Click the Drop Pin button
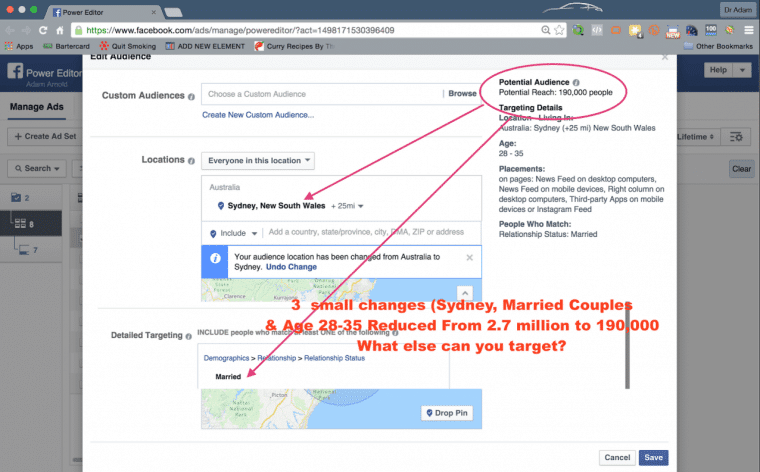Image resolution: width=760 pixels, height=472 pixels. click(x=447, y=413)
